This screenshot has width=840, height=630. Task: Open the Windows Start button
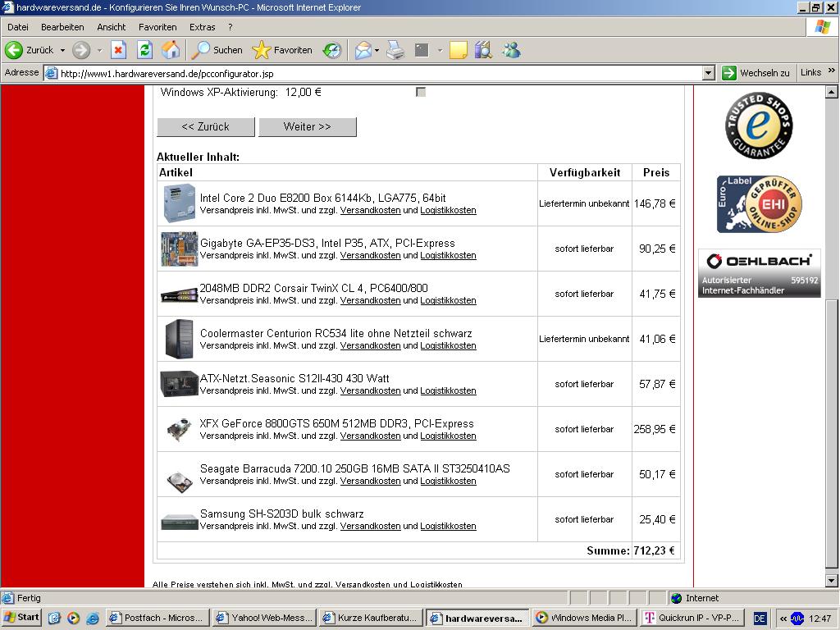tap(21, 617)
